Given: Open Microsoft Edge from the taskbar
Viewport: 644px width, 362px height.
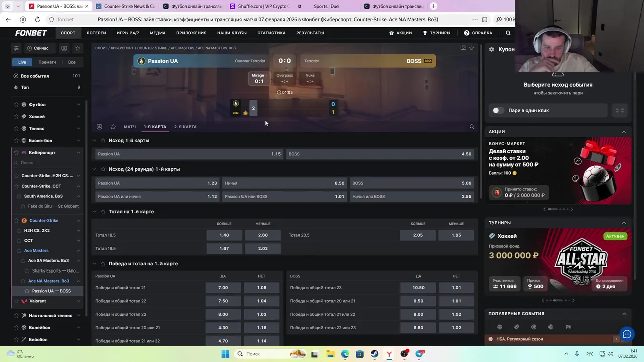Looking at the screenshot, I should [345, 354].
